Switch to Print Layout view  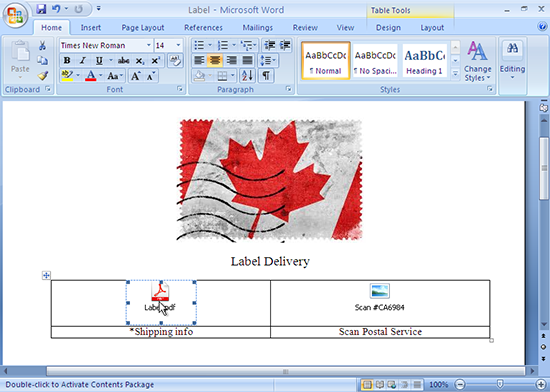click(x=367, y=385)
